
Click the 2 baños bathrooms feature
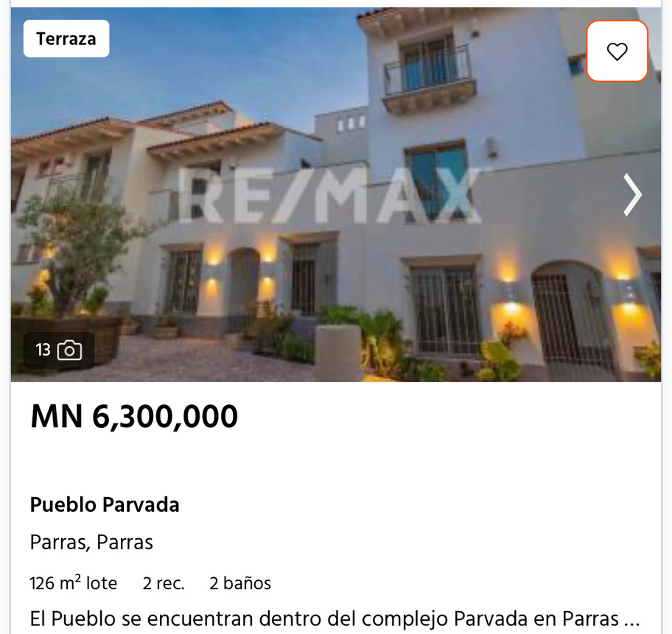point(240,583)
